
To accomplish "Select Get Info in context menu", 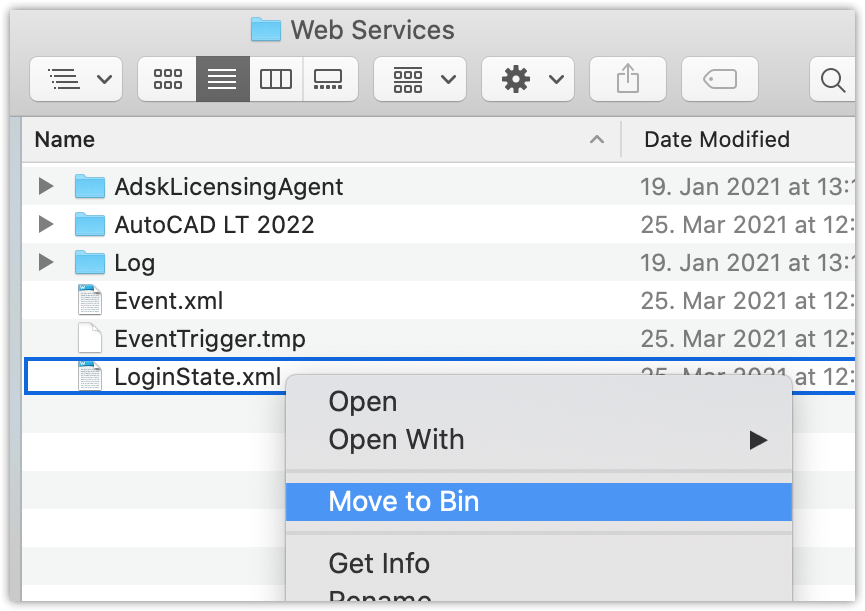I will [x=379, y=564].
